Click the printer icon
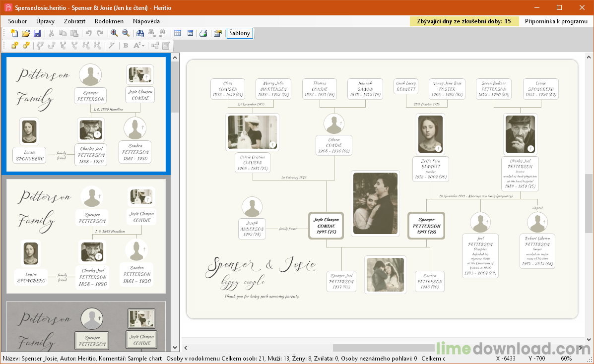Viewport: 594px width, 364px height. click(203, 33)
